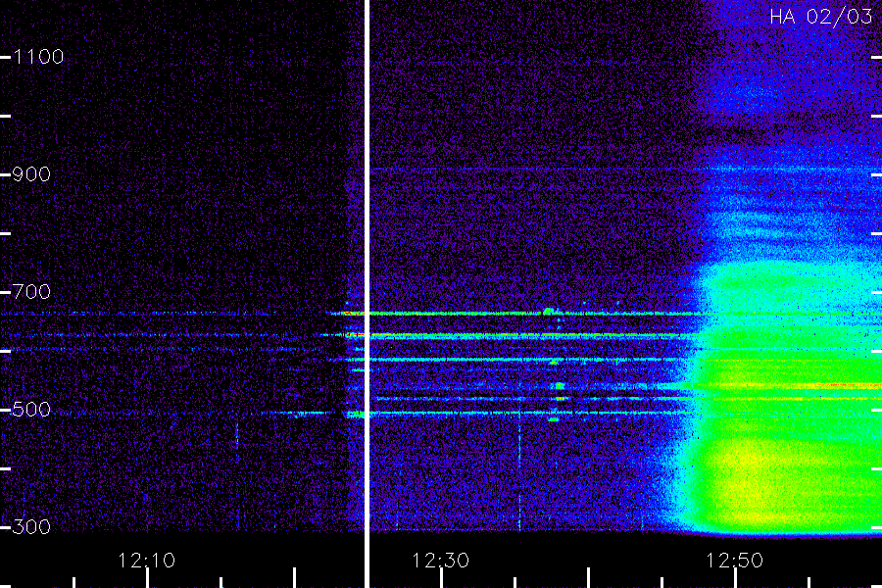Click the 300 frequency axis label
The width and height of the screenshot is (882, 588).
coord(32,527)
